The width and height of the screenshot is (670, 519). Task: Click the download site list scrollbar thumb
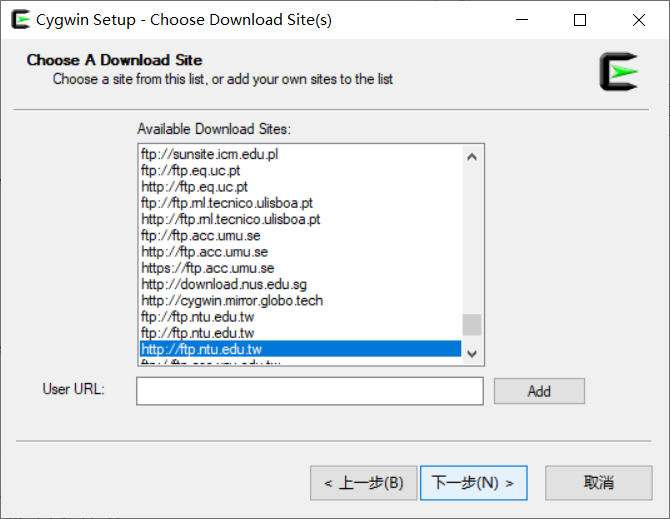[472, 324]
